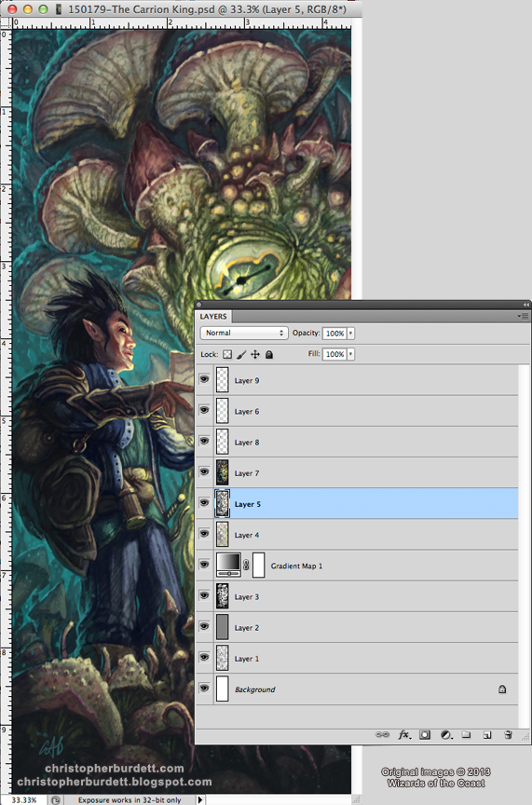532x805 pixels.
Task: Lock transparent pixels in Layers panel
Action: coord(227,354)
